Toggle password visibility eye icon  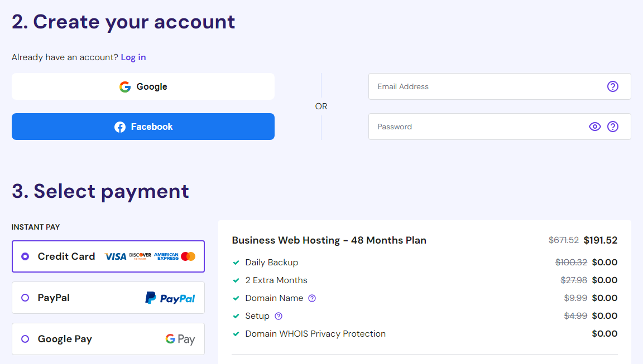point(594,127)
